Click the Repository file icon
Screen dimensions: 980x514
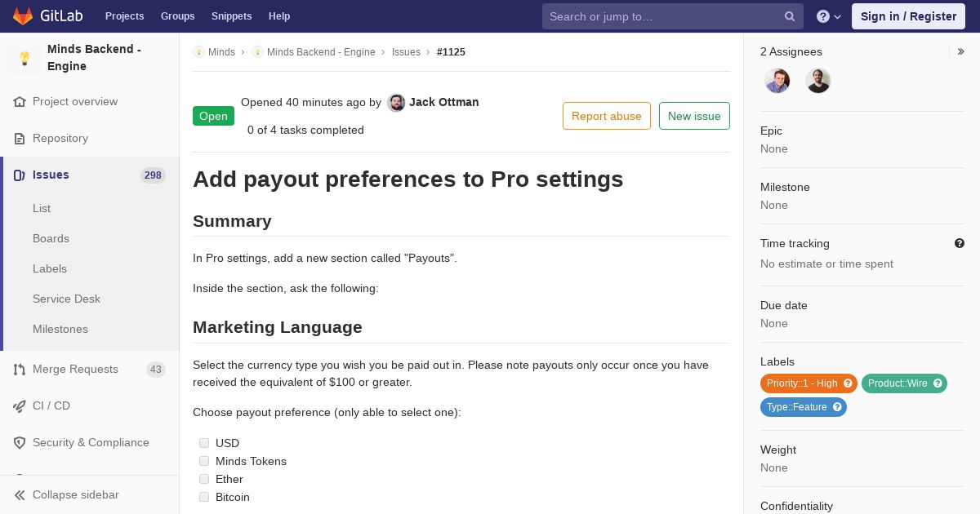pyautogui.click(x=20, y=139)
